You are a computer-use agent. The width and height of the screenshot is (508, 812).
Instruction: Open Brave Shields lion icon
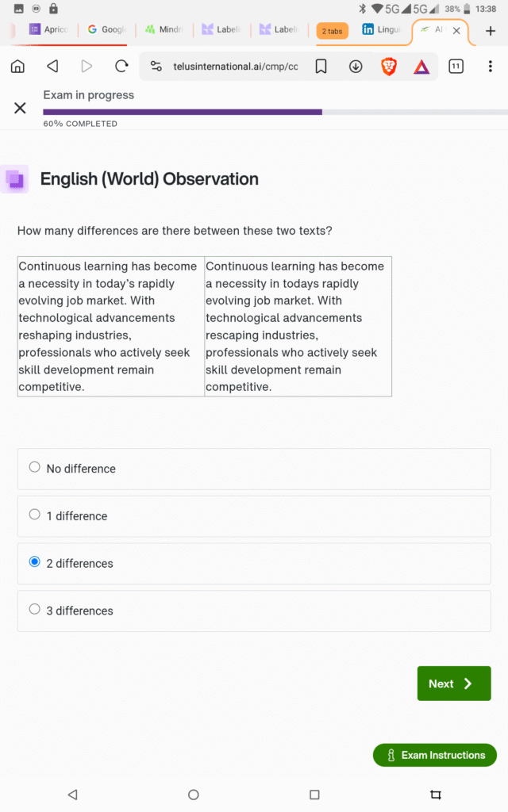tap(389, 67)
